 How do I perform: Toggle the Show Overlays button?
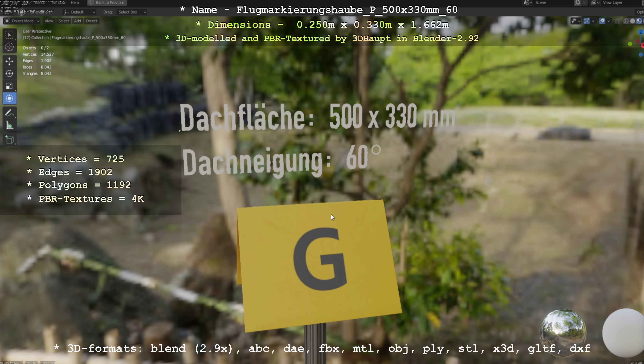602,21
